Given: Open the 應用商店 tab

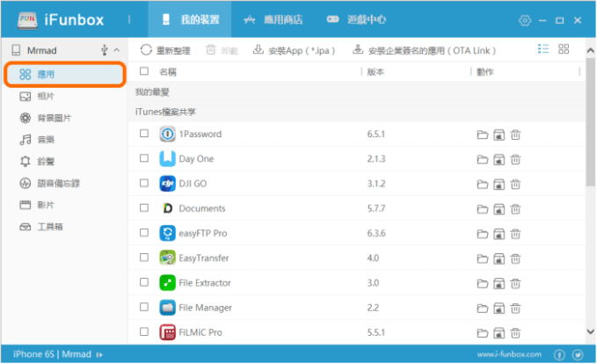Looking at the screenshot, I should (273, 19).
